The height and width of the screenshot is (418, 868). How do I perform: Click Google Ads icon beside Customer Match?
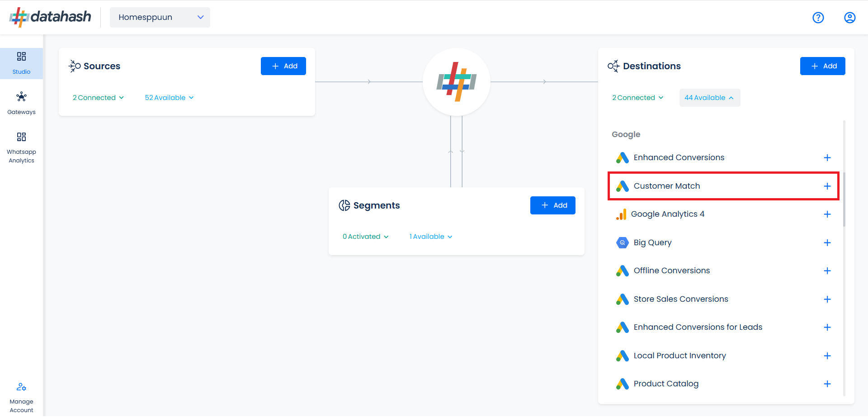click(x=623, y=186)
